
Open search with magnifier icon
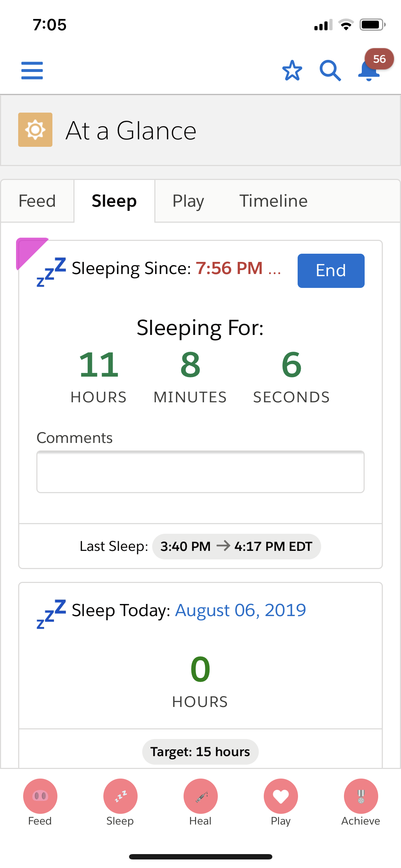(330, 71)
